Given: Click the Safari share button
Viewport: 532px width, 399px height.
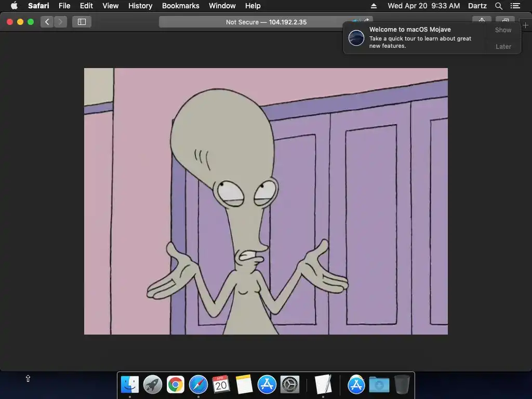Looking at the screenshot, I should (x=482, y=20).
